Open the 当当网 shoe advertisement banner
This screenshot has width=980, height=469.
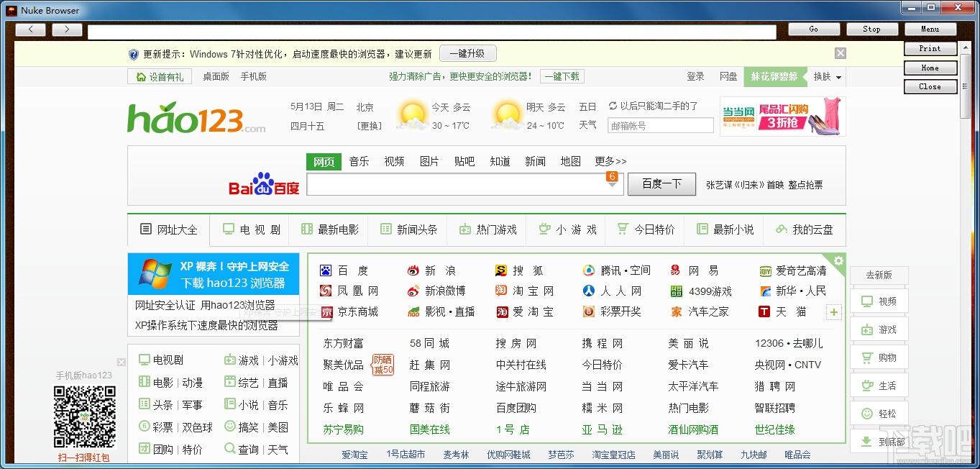[x=782, y=116]
